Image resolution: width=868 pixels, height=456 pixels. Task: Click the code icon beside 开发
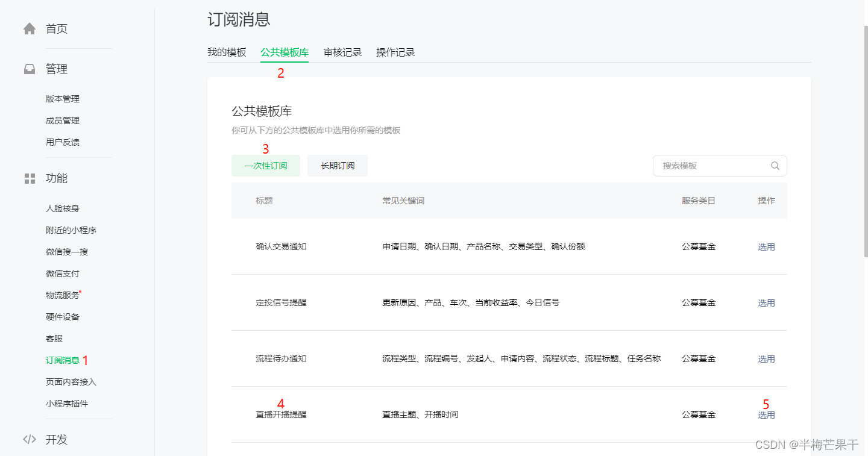30,439
